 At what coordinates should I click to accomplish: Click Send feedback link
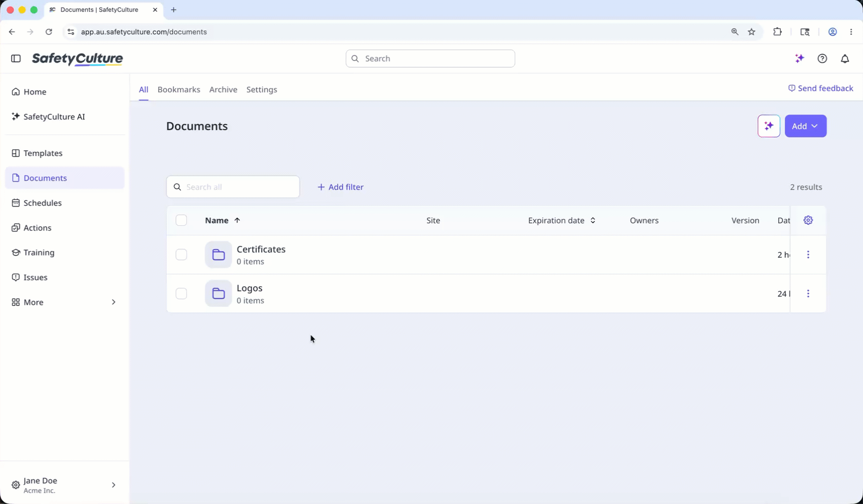click(x=820, y=88)
